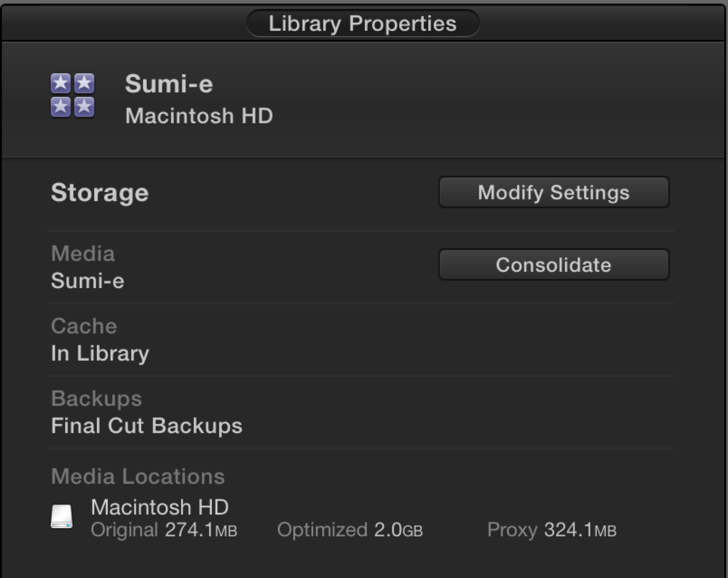Viewport: 728px width, 578px height.
Task: Click the purple star library icon
Action: click(73, 95)
